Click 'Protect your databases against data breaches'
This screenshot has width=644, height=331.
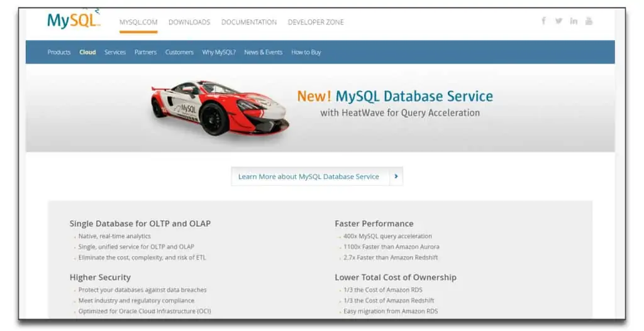point(143,290)
